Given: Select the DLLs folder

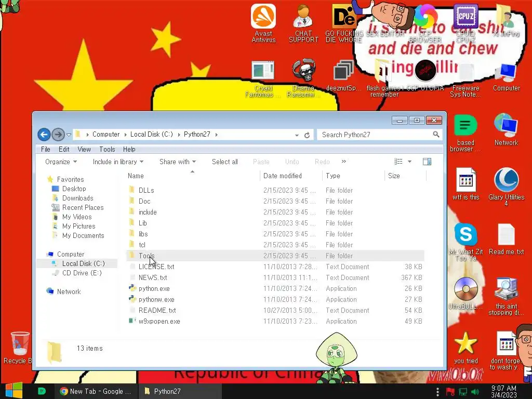Looking at the screenshot, I should 275,190.
